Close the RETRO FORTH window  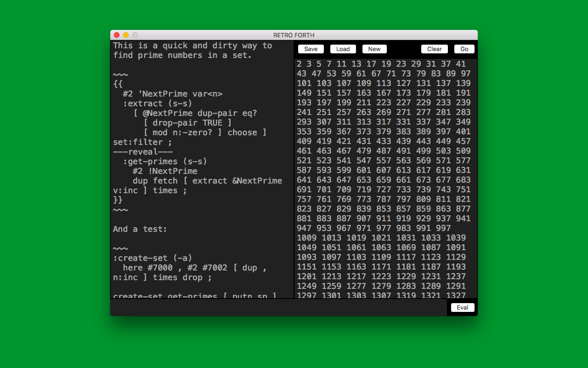[x=117, y=35]
